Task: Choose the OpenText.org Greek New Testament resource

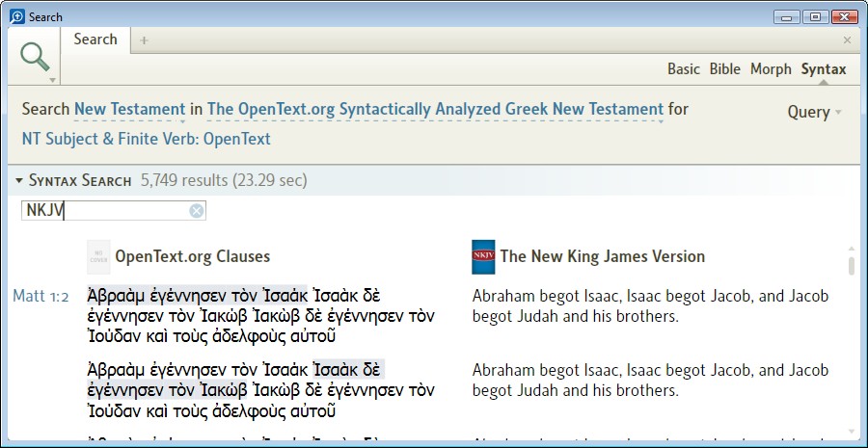Action: (435, 109)
